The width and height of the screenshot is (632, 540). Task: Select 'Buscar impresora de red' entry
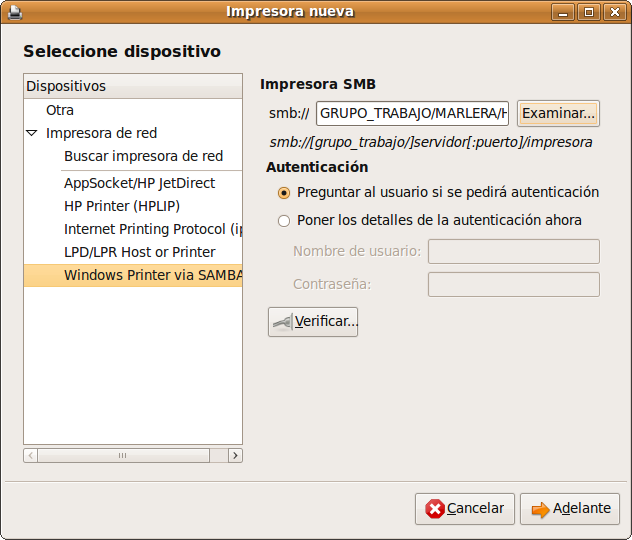pyautogui.click(x=143, y=156)
